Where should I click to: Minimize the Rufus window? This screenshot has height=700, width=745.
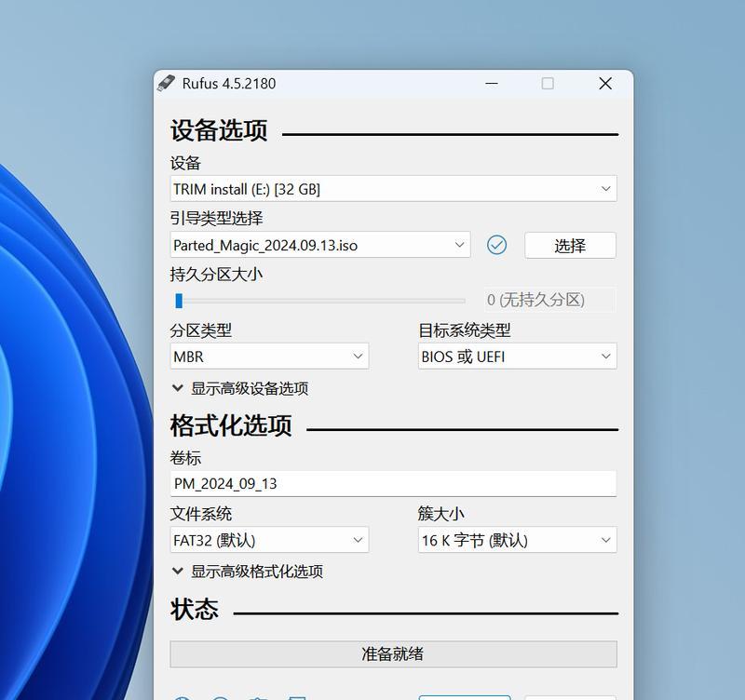[x=492, y=84]
